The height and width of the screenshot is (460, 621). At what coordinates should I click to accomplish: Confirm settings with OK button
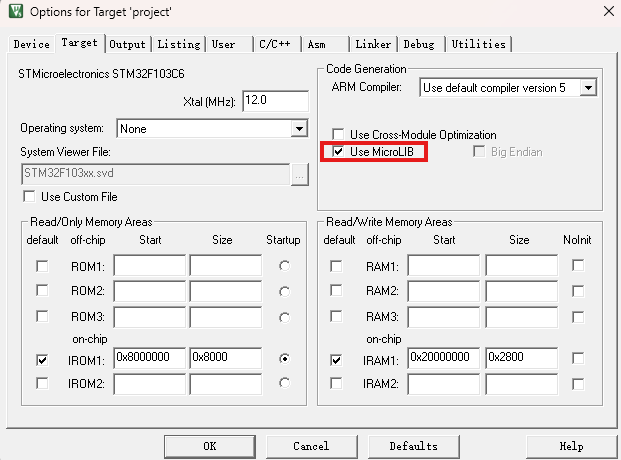coord(210,447)
